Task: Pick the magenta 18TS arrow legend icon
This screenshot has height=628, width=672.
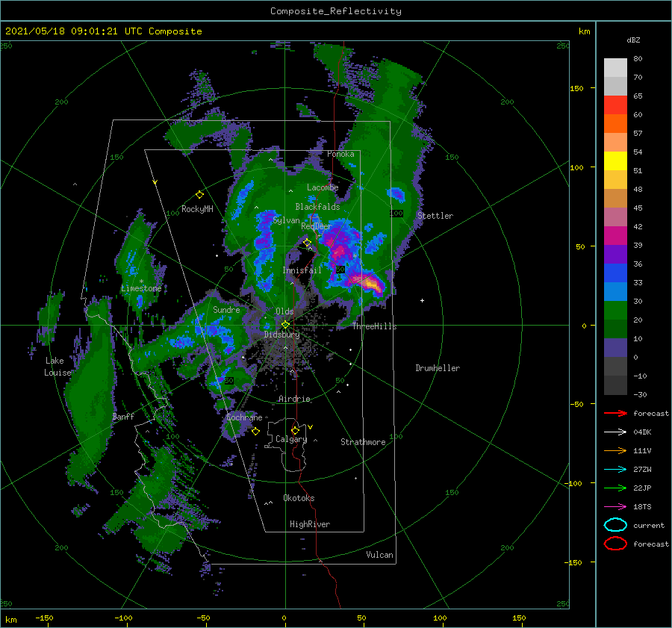Action: pyautogui.click(x=615, y=506)
